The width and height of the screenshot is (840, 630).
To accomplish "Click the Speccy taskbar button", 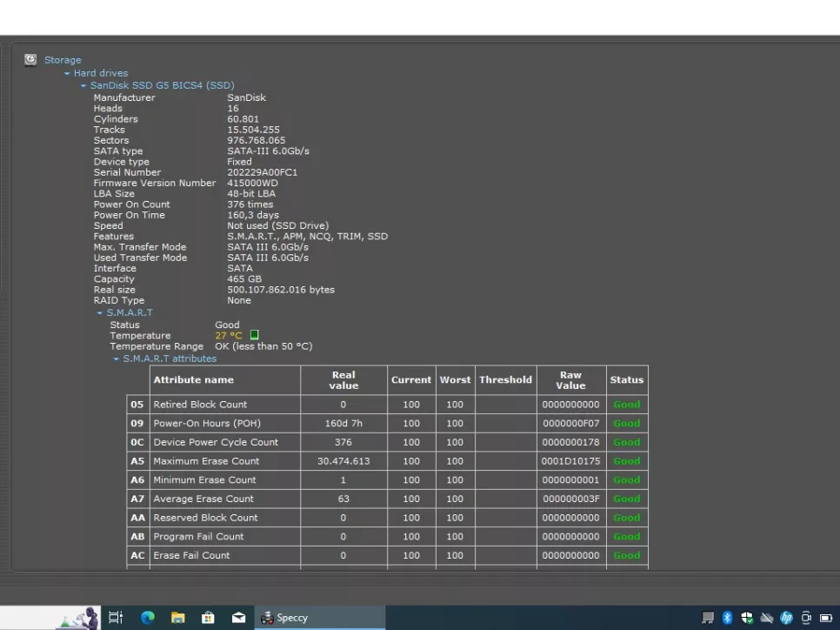I will coord(320,618).
